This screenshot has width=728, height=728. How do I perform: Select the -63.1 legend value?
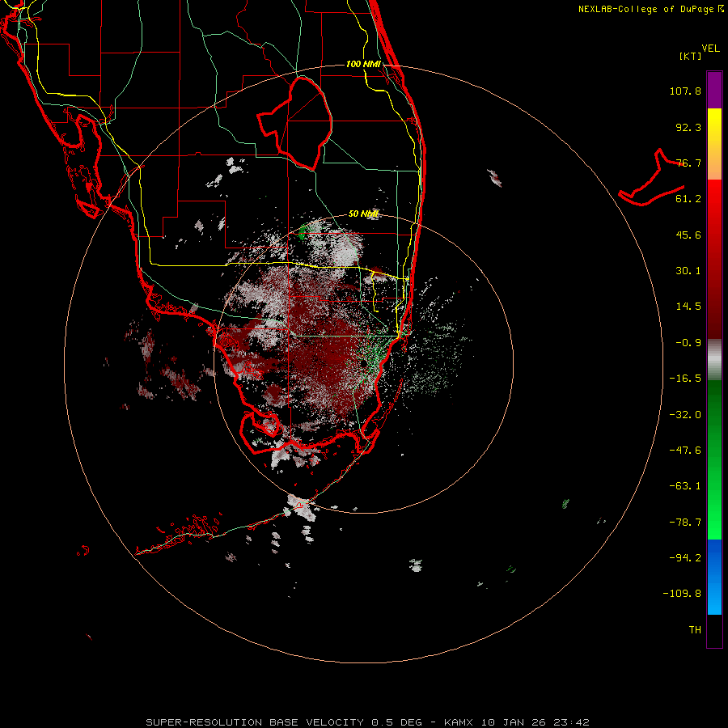click(x=685, y=486)
